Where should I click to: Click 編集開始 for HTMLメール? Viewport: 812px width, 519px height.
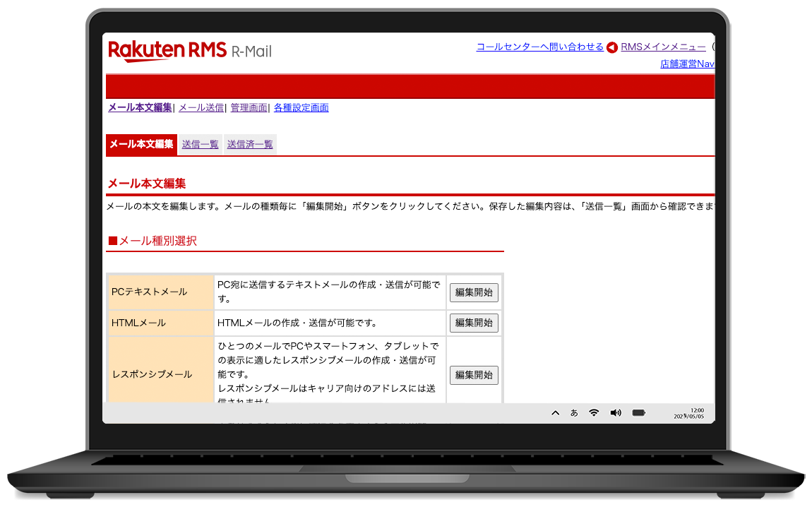[x=474, y=323]
